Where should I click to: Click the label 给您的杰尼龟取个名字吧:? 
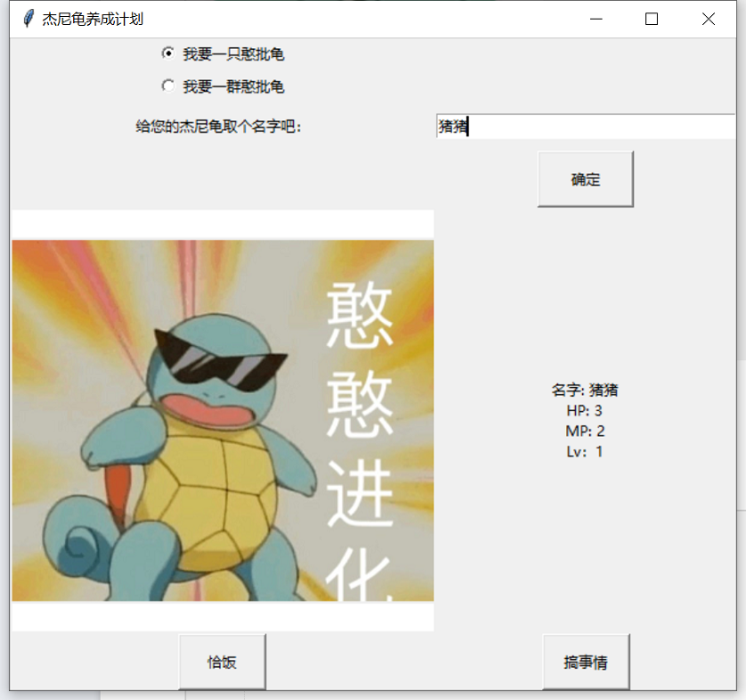[218, 127]
